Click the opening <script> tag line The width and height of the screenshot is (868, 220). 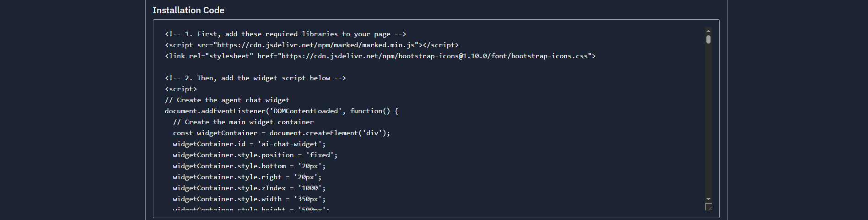pyautogui.click(x=181, y=89)
